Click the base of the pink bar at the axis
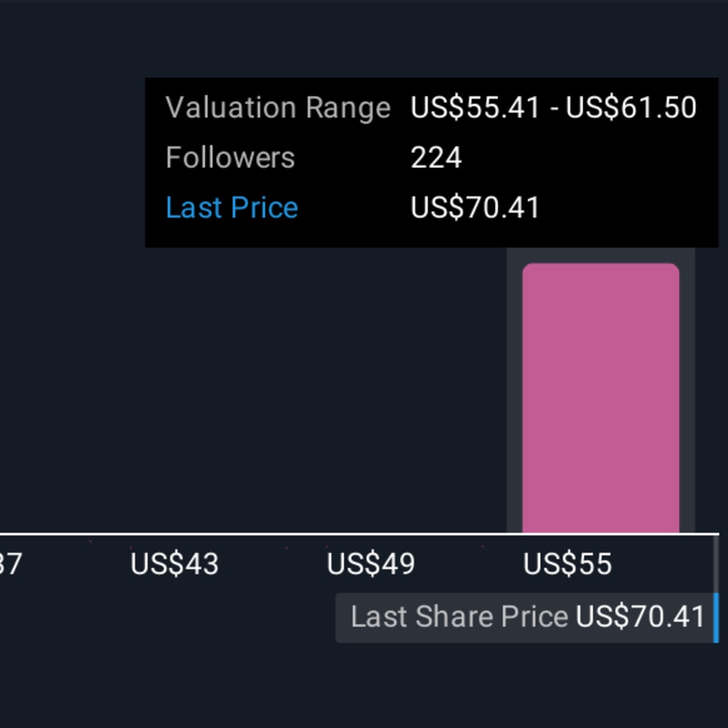 pyautogui.click(x=601, y=529)
